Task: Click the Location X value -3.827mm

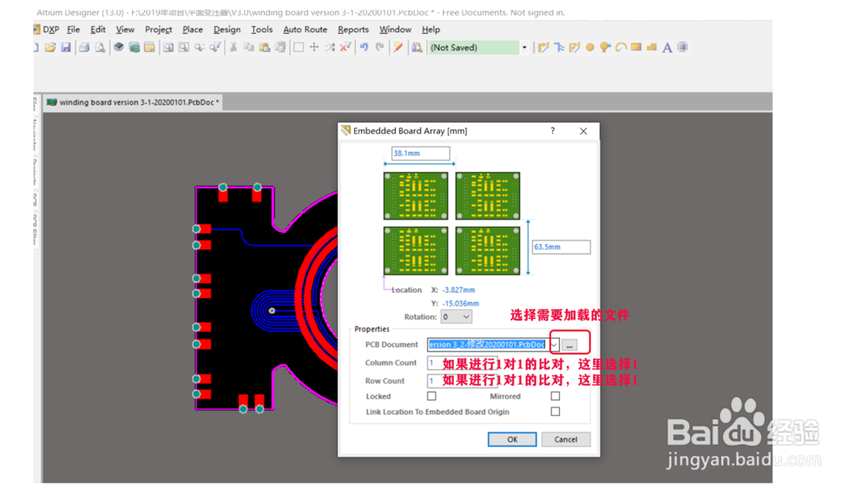Action: click(x=458, y=289)
